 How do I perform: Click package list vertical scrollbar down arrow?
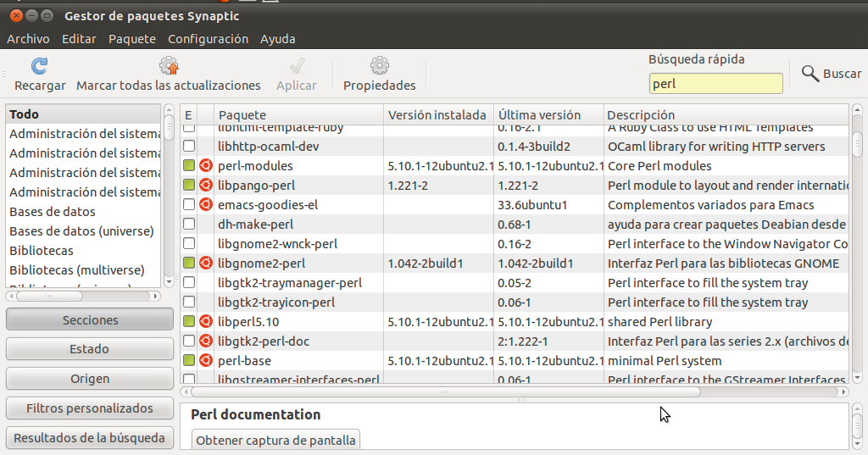[x=857, y=378]
